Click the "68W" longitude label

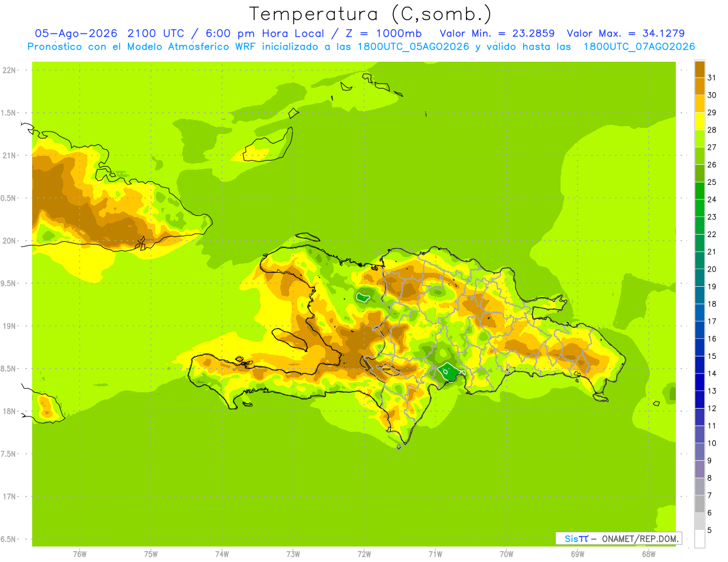tap(649, 555)
